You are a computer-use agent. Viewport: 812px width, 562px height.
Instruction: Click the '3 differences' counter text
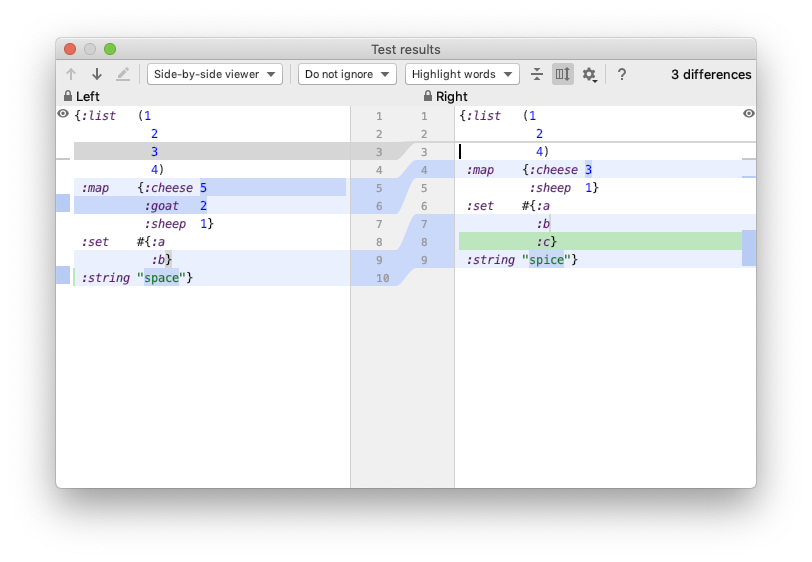pyautogui.click(x=711, y=75)
